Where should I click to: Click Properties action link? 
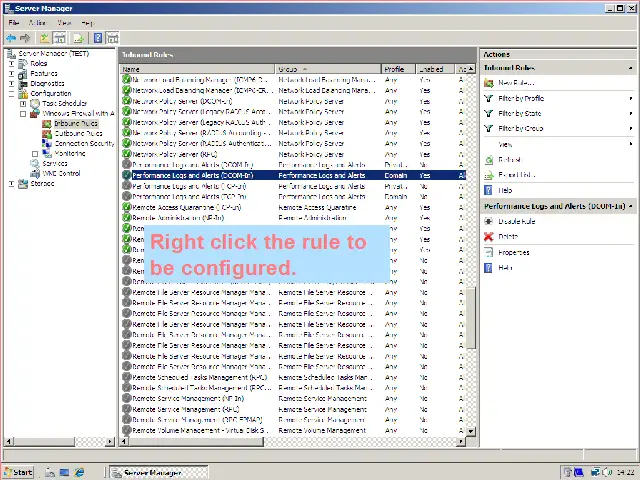point(513,252)
